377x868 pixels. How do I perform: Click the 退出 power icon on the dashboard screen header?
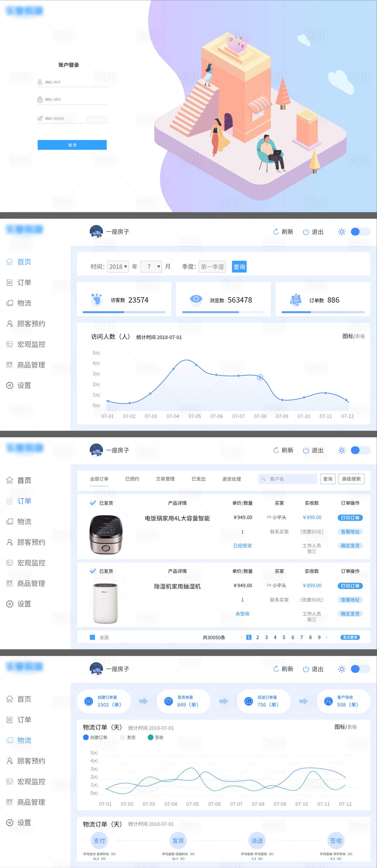[x=305, y=231]
